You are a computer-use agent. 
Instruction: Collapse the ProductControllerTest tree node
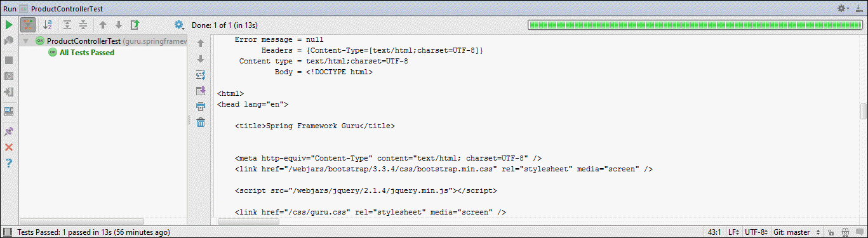point(26,41)
